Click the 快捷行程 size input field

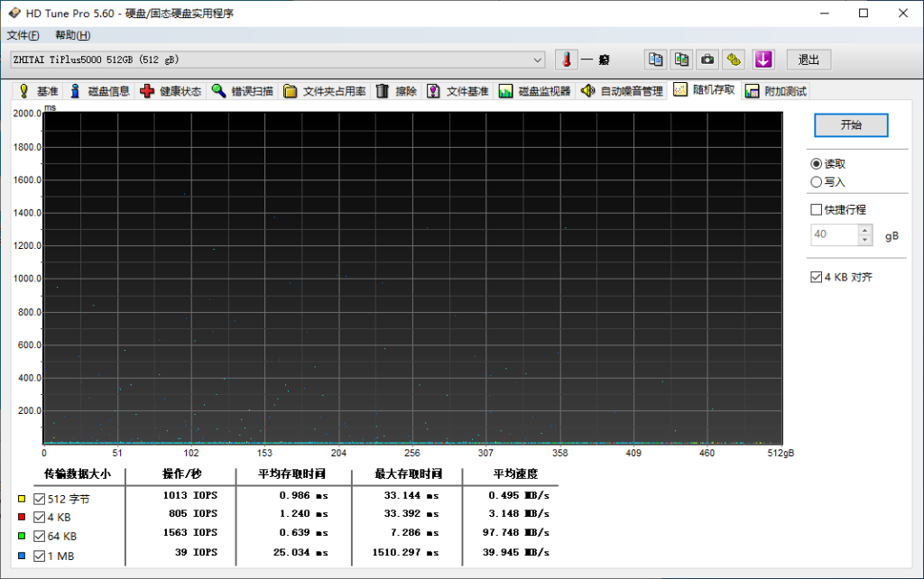tap(835, 234)
